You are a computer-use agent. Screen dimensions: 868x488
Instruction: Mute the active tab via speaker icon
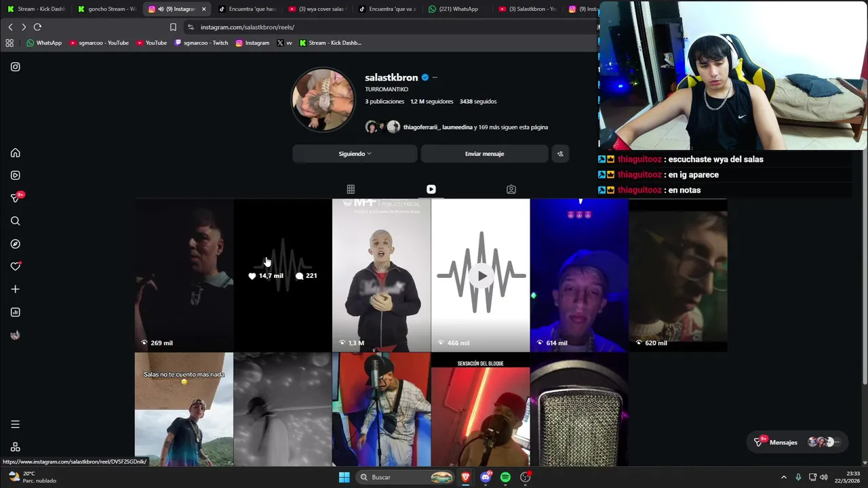(x=161, y=9)
